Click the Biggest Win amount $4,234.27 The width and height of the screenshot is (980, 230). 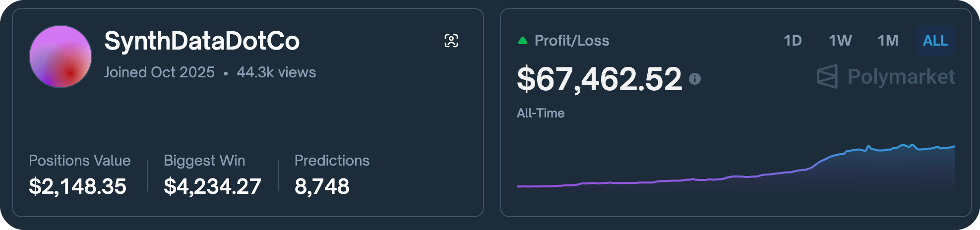coord(212,186)
